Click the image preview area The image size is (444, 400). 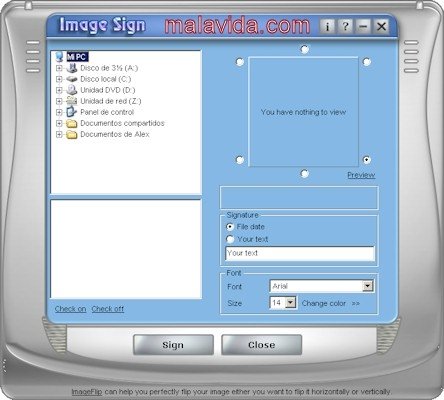pos(303,112)
